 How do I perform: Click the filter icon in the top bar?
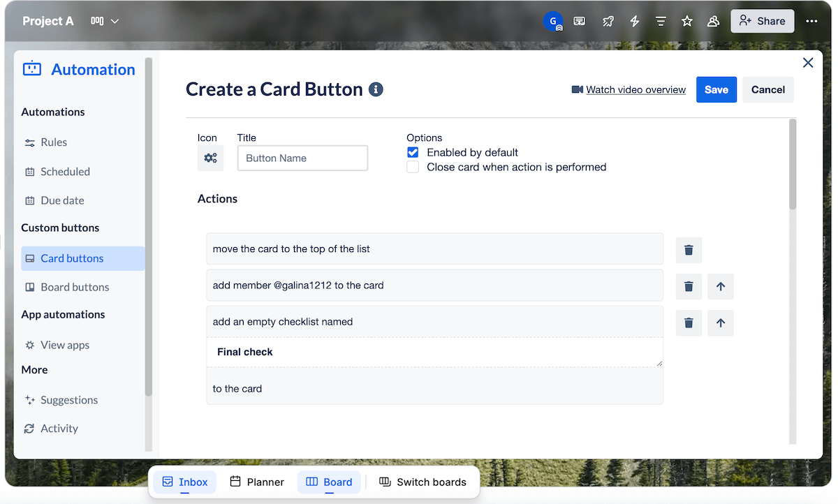click(x=661, y=21)
